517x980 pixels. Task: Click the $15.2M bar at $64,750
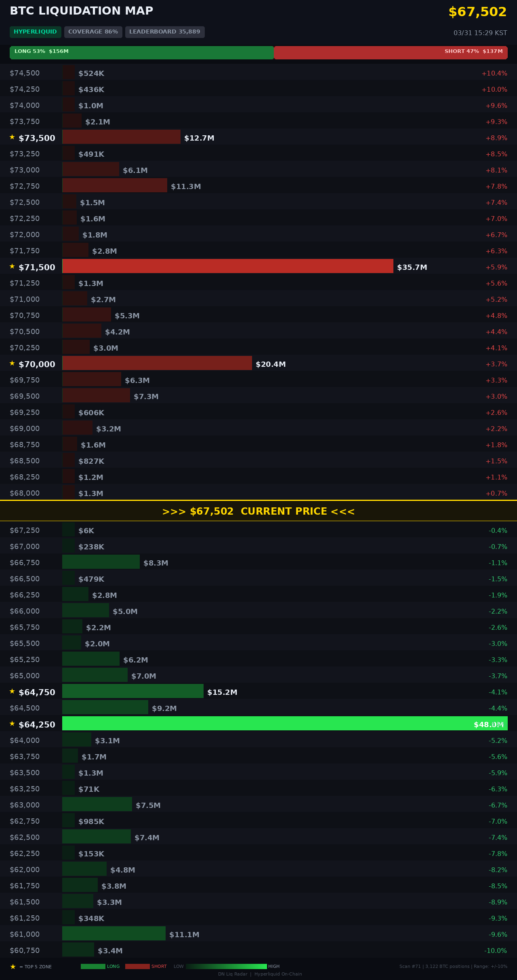click(133, 691)
